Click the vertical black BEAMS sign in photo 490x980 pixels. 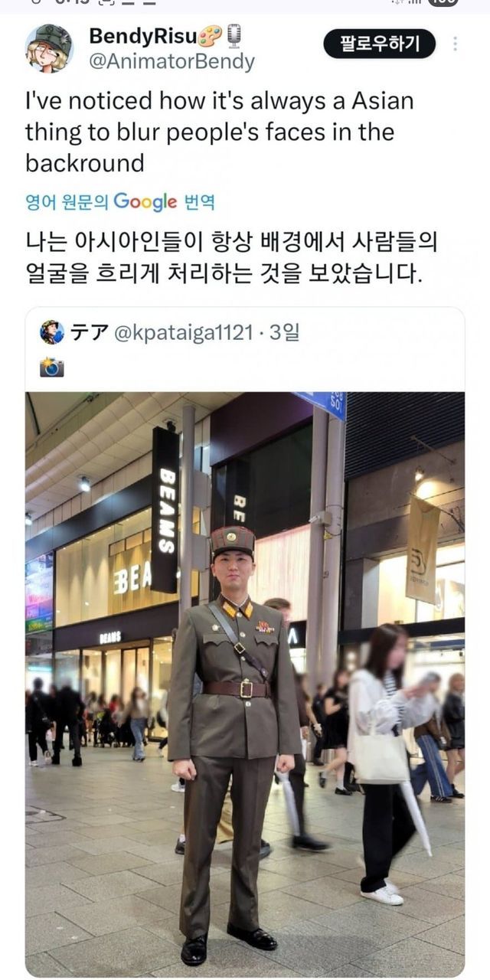click(165, 509)
